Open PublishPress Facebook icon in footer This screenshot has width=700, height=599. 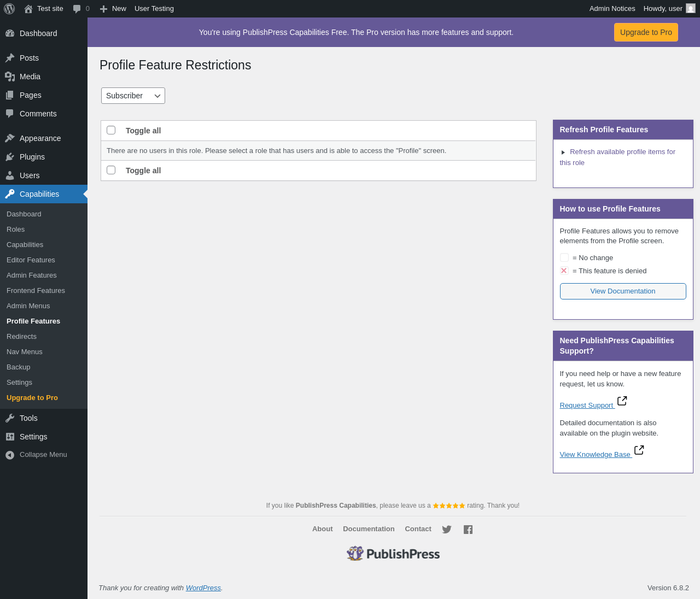[468, 530]
